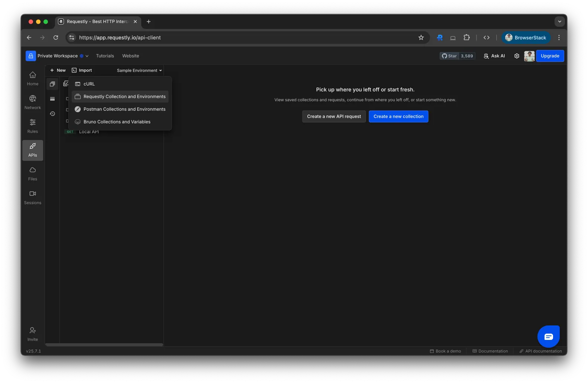The image size is (588, 383).
Task: Open Private Workspace switcher dropdown
Action: [63, 56]
